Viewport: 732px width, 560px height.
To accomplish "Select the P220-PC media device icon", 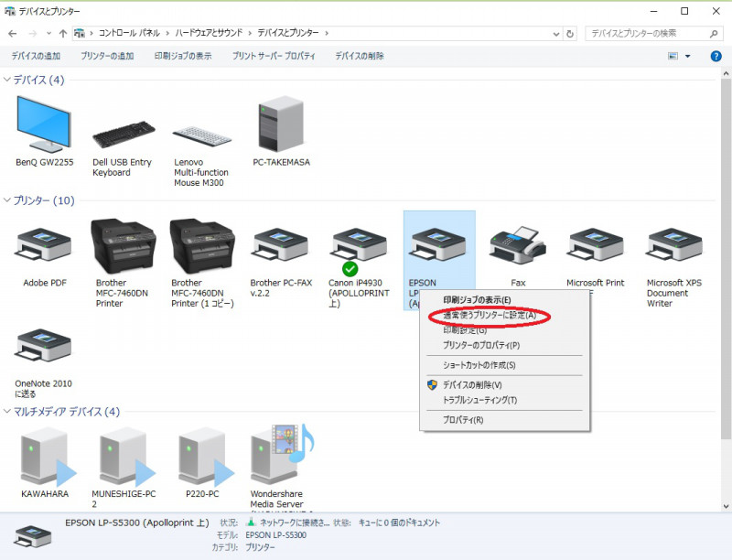I will 205,458.
